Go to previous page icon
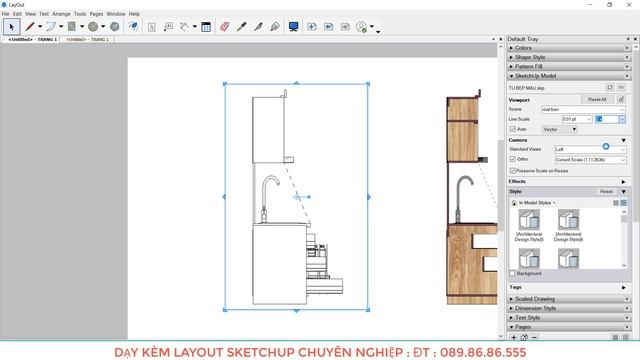The width and height of the screenshot is (640, 360). [x=329, y=27]
